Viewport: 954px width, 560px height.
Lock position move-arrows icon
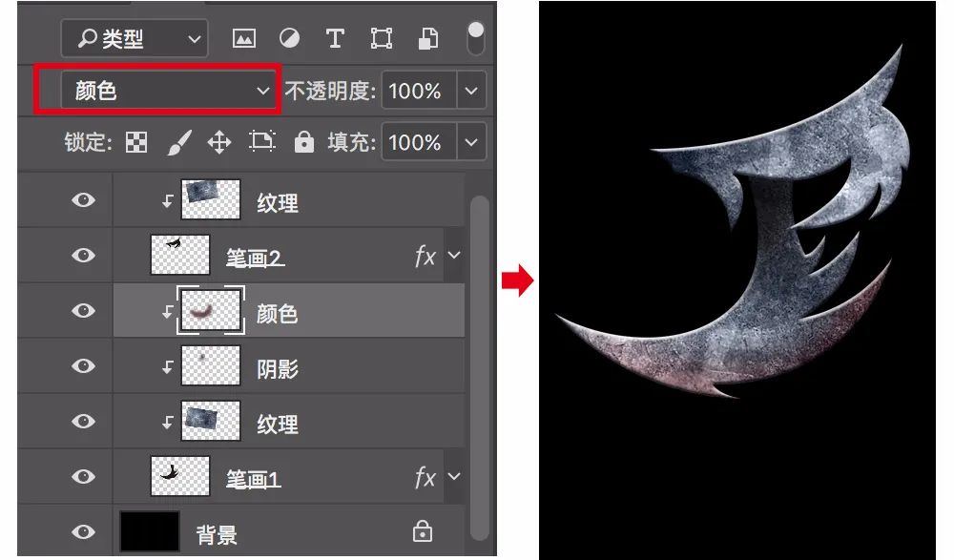tap(219, 143)
